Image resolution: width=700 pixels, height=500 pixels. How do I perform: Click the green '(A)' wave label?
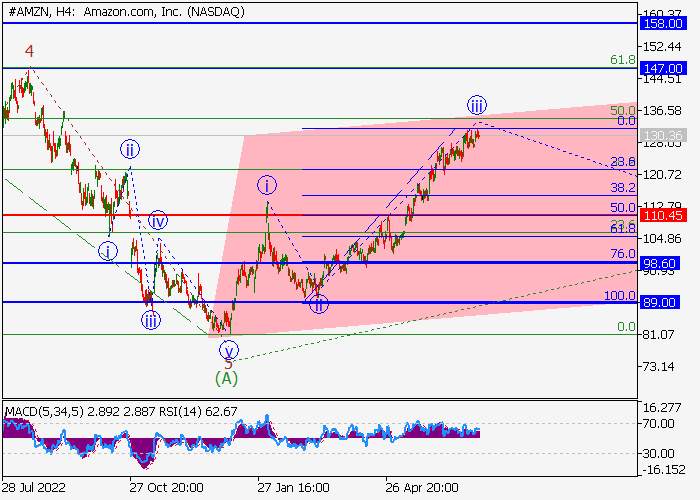[226, 379]
